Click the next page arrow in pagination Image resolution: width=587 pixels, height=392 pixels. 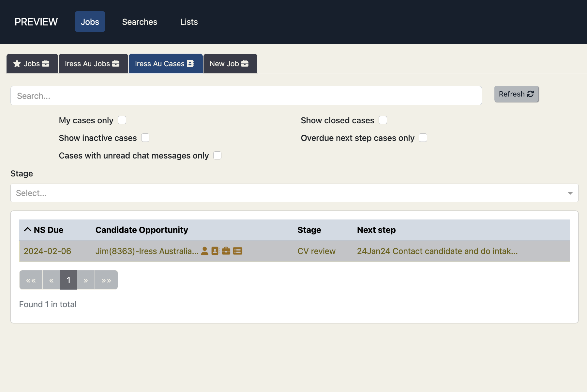point(85,280)
